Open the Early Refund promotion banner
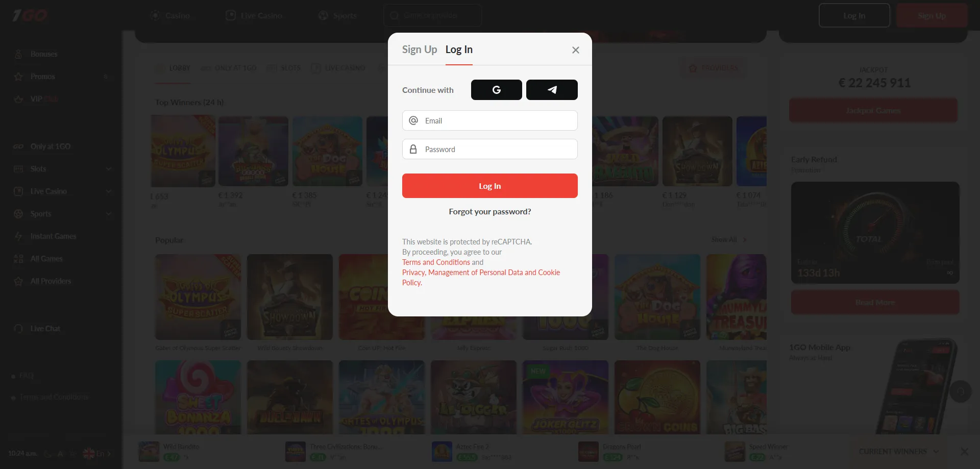Screen dimensions: 980x469 pyautogui.click(x=875, y=233)
